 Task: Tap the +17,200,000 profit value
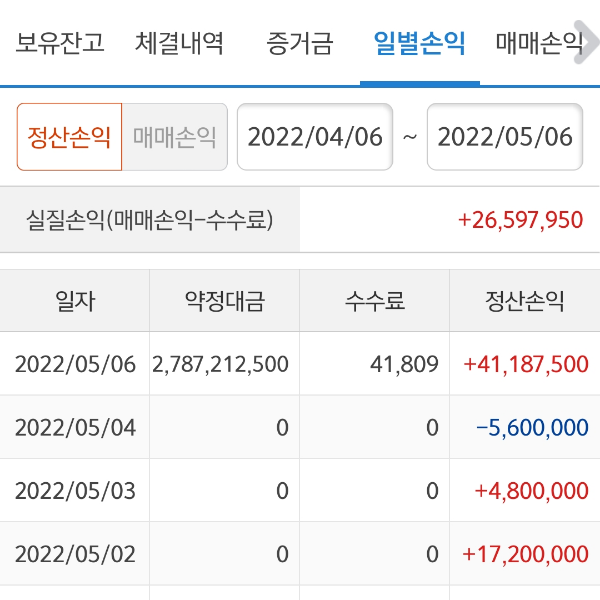525,554
